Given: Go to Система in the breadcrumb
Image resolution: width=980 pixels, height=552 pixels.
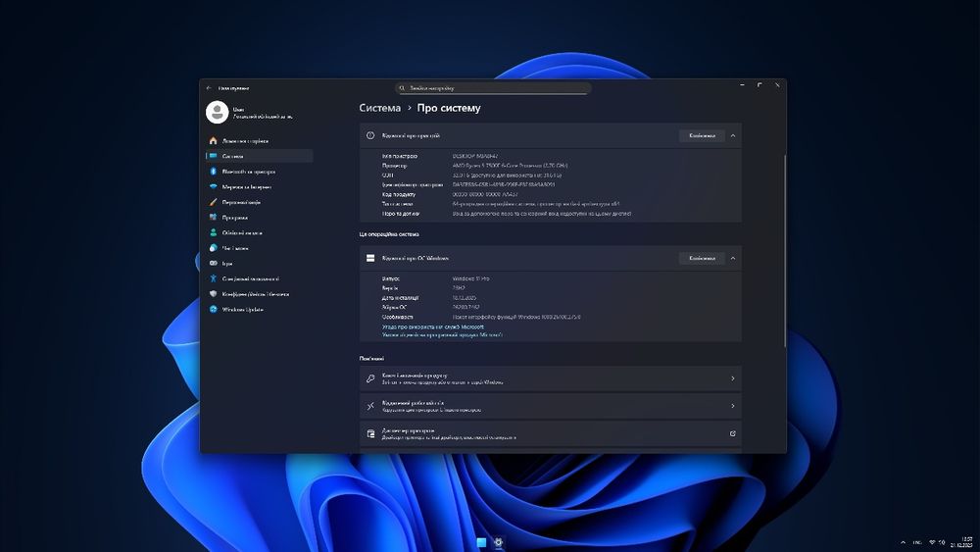Looking at the screenshot, I should coord(379,108).
